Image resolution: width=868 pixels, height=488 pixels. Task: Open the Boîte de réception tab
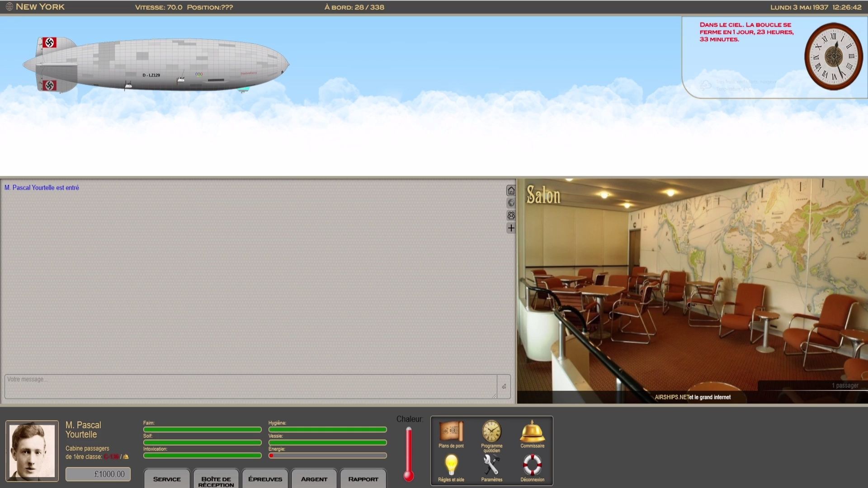point(216,481)
